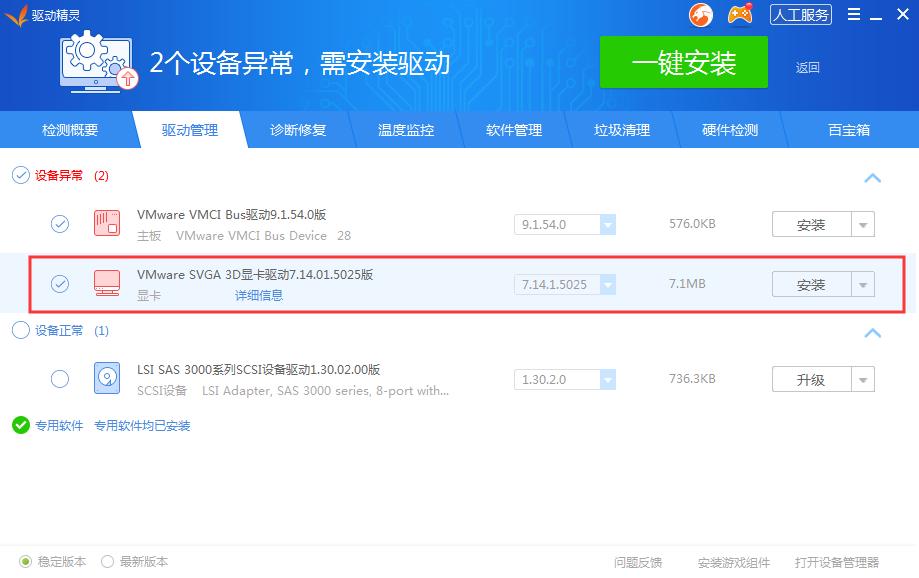The image size is (919, 578).
Task: Check the LSI SAS 3000 driver checkbox
Action: [59, 378]
